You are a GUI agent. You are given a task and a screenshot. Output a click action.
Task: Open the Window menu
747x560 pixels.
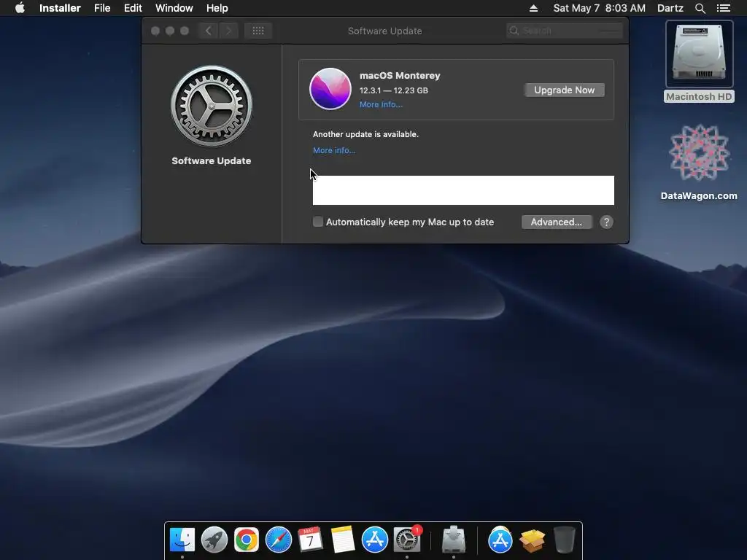coord(174,8)
